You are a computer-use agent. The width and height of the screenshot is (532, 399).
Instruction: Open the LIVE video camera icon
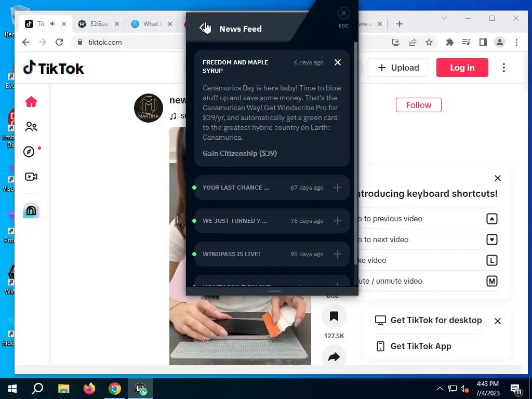[x=31, y=177]
